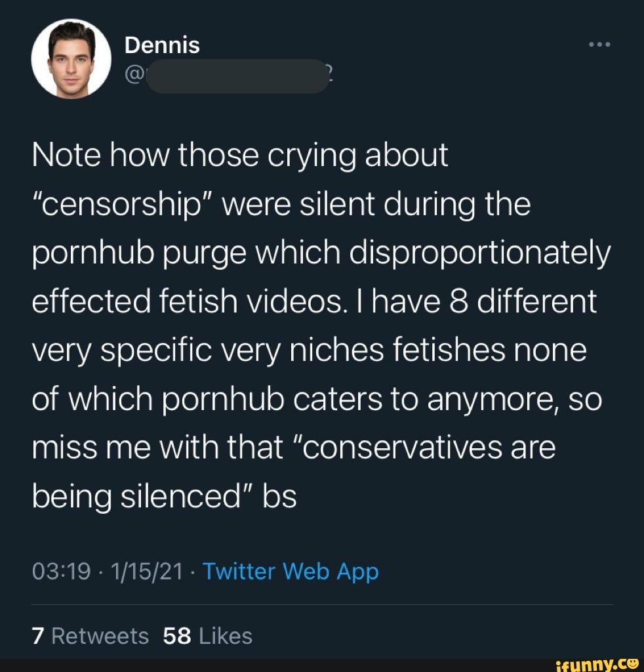Open the three-dot More options menu
This screenshot has width=644, height=672.
point(600,45)
